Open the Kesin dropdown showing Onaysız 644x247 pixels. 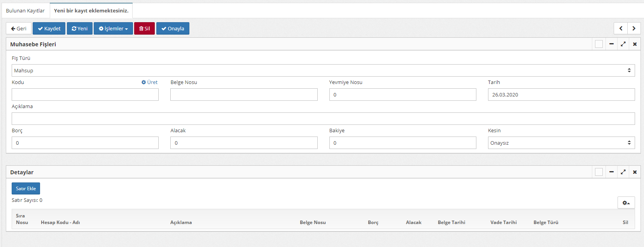click(x=561, y=143)
